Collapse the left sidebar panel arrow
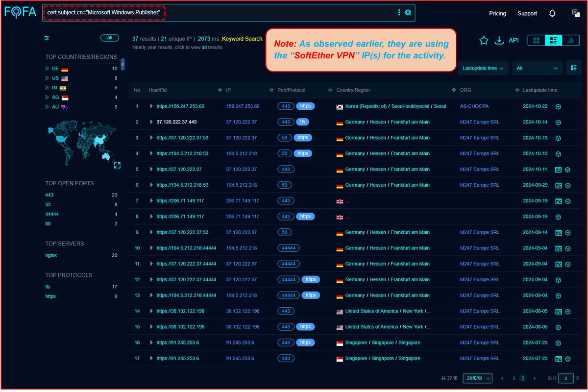The image size is (588, 392). click(122, 64)
